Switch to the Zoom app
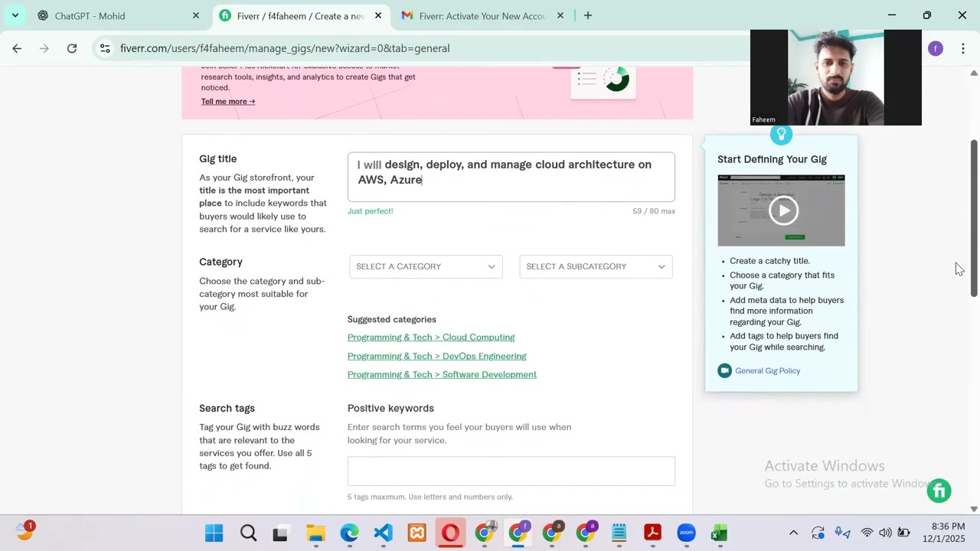980x551 pixels. coord(686,533)
